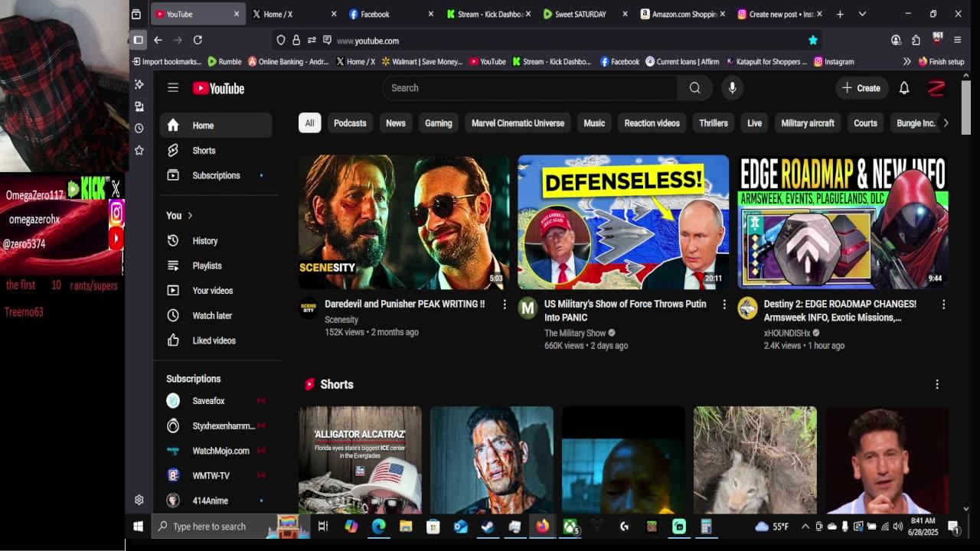This screenshot has width=980, height=551.
Task: Open the Saveafox subscription channel
Action: 216,401
